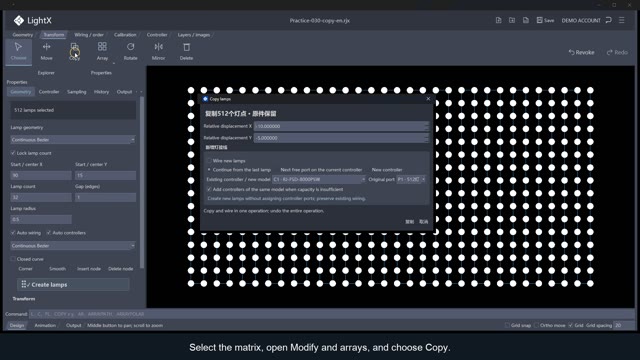
Task: Click the icon beside DEMO ACCOUNT
Action: [x=609, y=20]
